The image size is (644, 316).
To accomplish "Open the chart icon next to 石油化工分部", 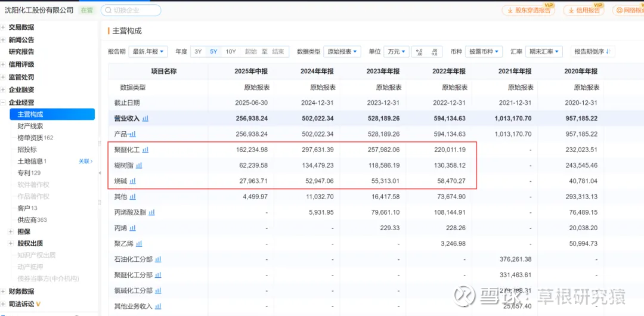I will (x=158, y=259).
